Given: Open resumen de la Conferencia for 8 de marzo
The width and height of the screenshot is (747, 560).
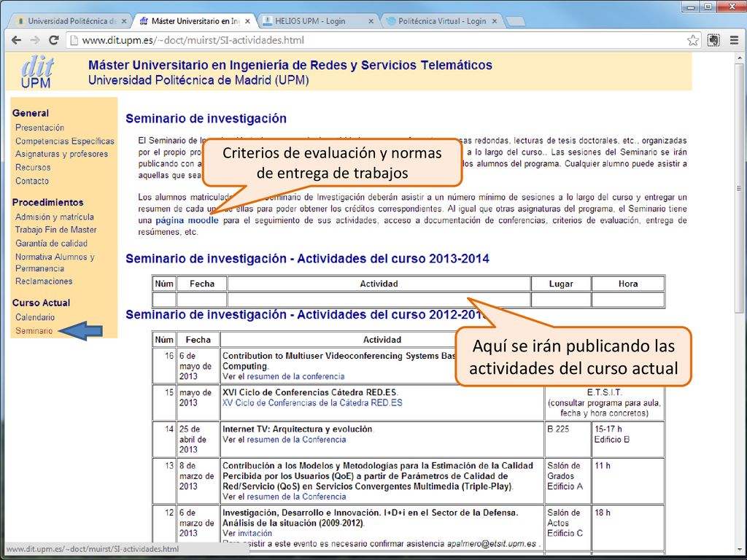Looking at the screenshot, I should point(296,497).
